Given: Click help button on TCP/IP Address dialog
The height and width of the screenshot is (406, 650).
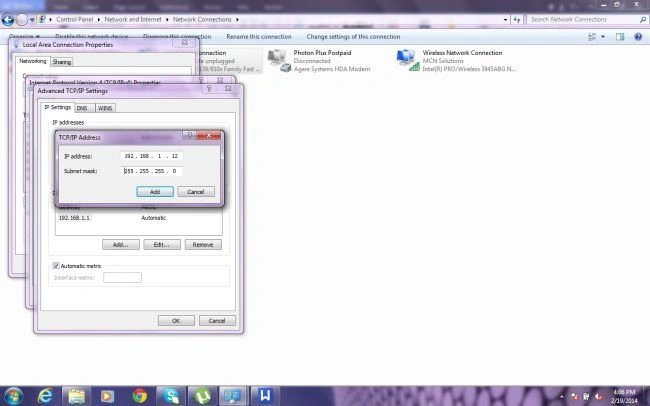Looking at the screenshot, I should coord(189,135).
